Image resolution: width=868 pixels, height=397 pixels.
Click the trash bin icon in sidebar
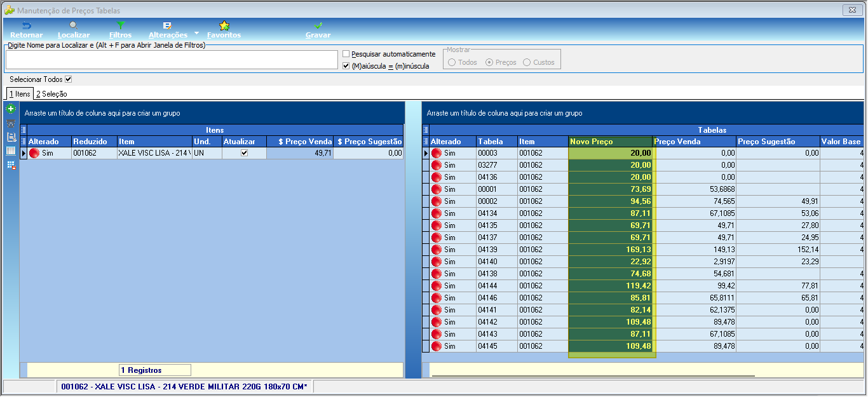11,123
